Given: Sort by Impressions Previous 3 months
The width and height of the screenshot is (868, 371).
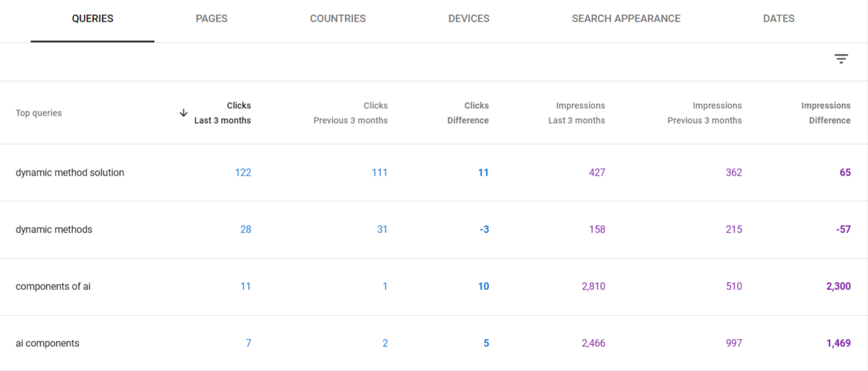Looking at the screenshot, I should pos(704,113).
